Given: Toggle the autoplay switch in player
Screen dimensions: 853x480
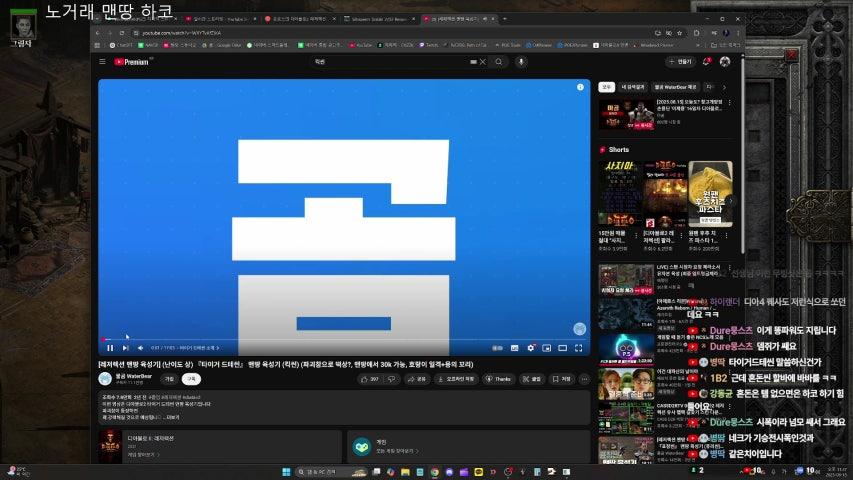Looking at the screenshot, I should click(497, 348).
